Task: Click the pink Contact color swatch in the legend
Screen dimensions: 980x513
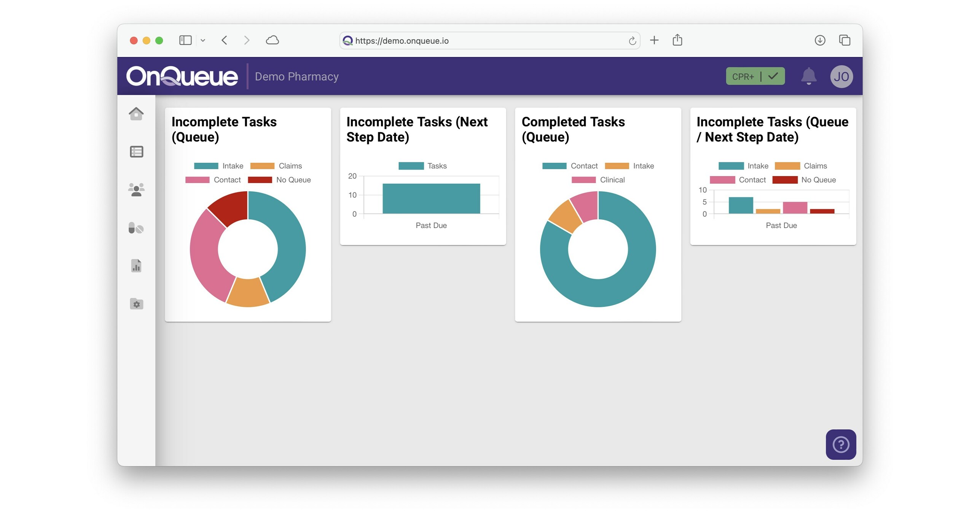Action: pyautogui.click(x=198, y=179)
